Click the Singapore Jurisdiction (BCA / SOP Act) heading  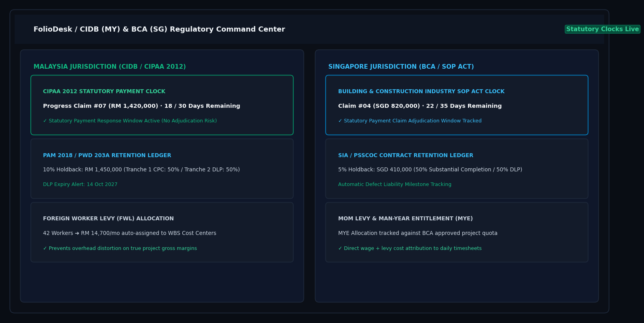[401, 67]
